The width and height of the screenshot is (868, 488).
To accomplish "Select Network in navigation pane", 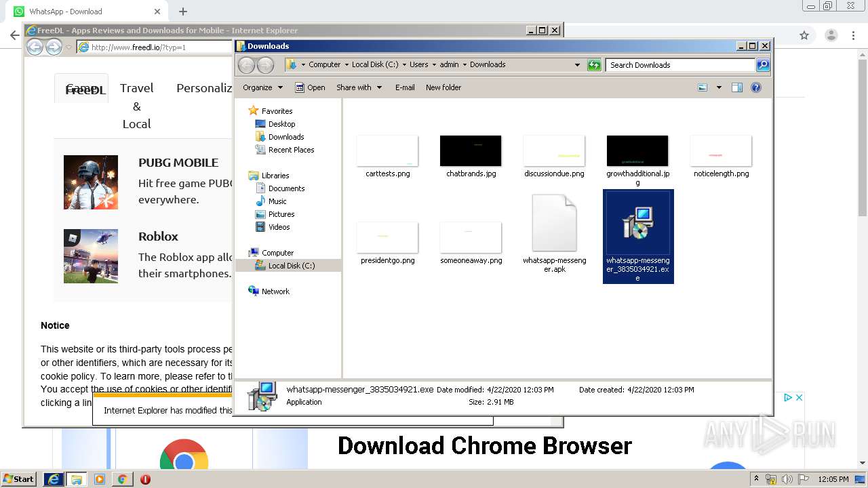I will pyautogui.click(x=275, y=291).
